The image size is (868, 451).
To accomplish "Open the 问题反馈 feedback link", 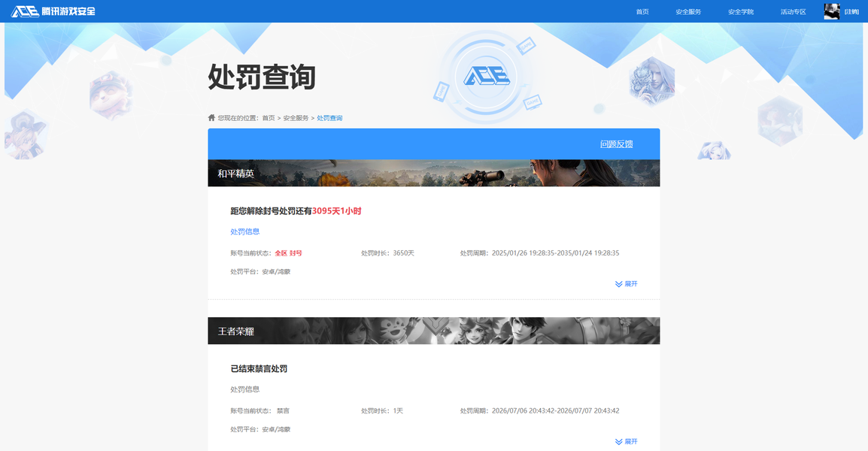I will point(616,144).
